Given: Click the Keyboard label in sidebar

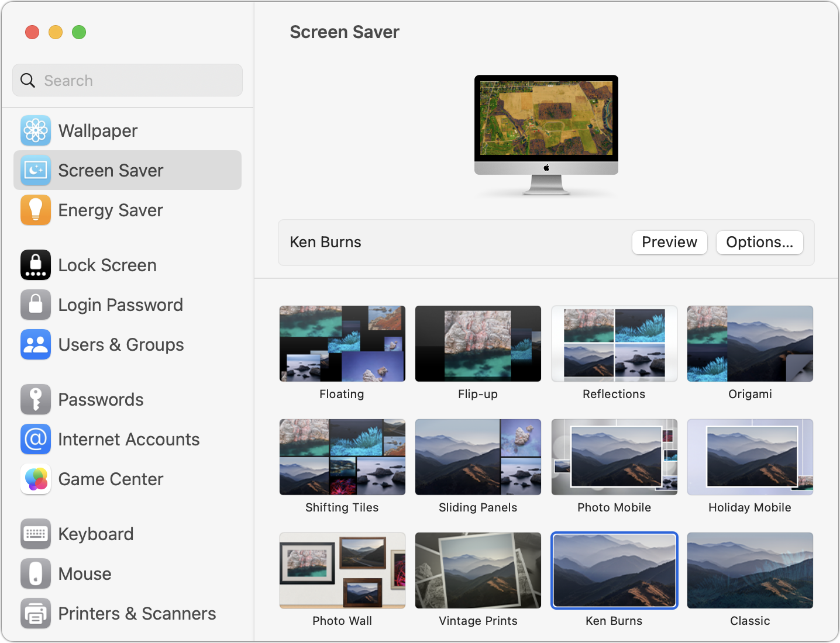Looking at the screenshot, I should (96, 534).
